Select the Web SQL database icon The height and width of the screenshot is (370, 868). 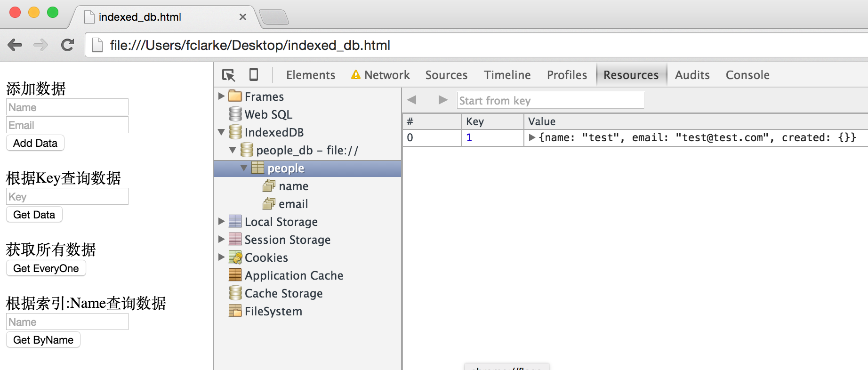(235, 114)
